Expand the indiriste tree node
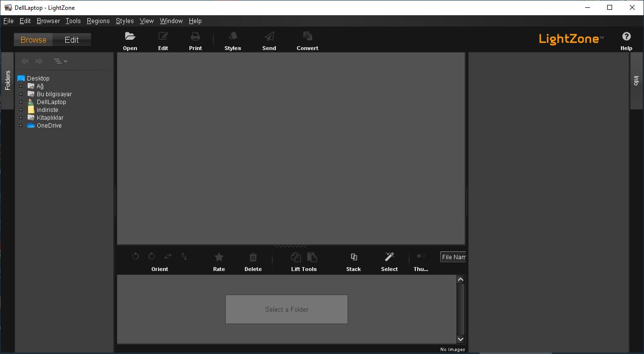This screenshot has height=354, width=644. [x=21, y=110]
